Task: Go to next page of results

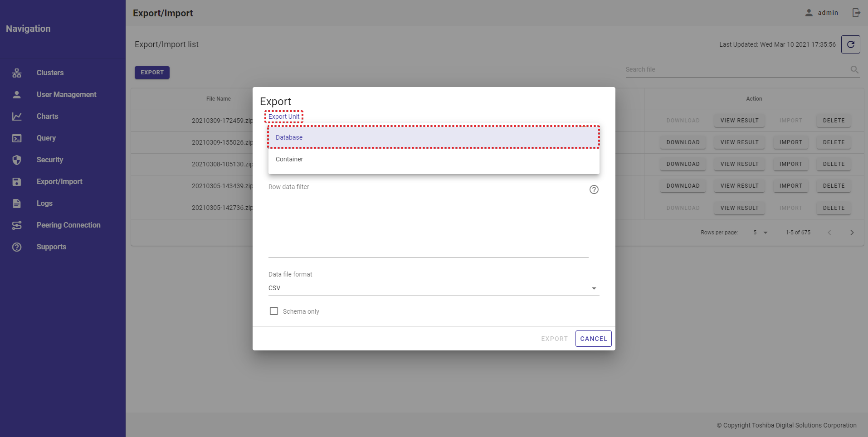Action: pyautogui.click(x=852, y=233)
